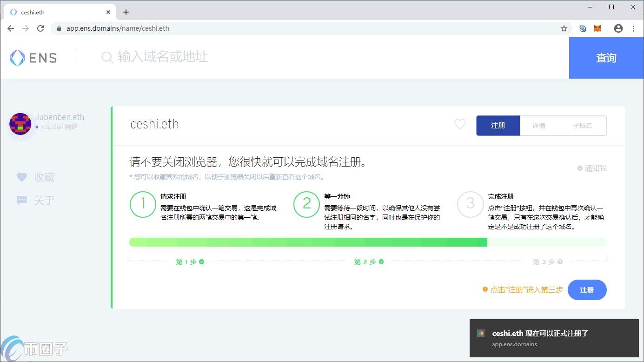Click the step 3 circle icon
Screen dimensions: 644x362
tap(470, 204)
